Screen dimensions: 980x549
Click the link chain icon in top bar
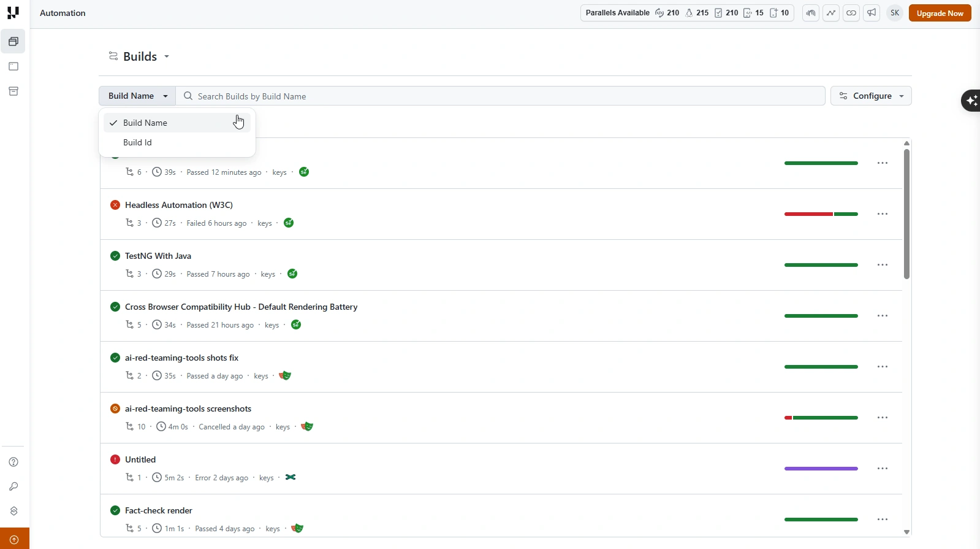pyautogui.click(x=851, y=13)
